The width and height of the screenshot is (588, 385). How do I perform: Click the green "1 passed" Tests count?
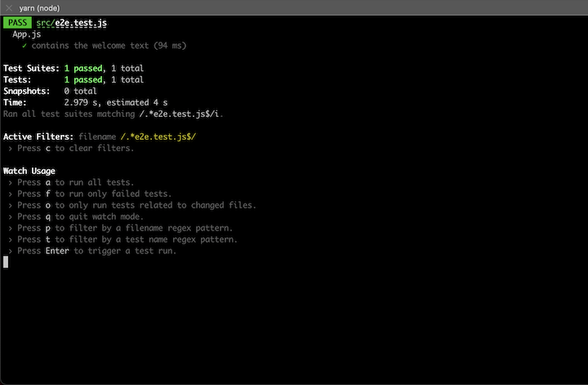point(83,79)
